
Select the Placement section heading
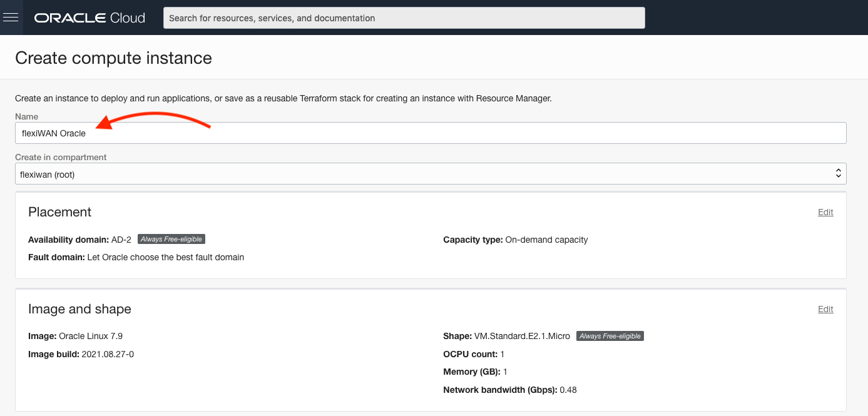click(x=60, y=212)
